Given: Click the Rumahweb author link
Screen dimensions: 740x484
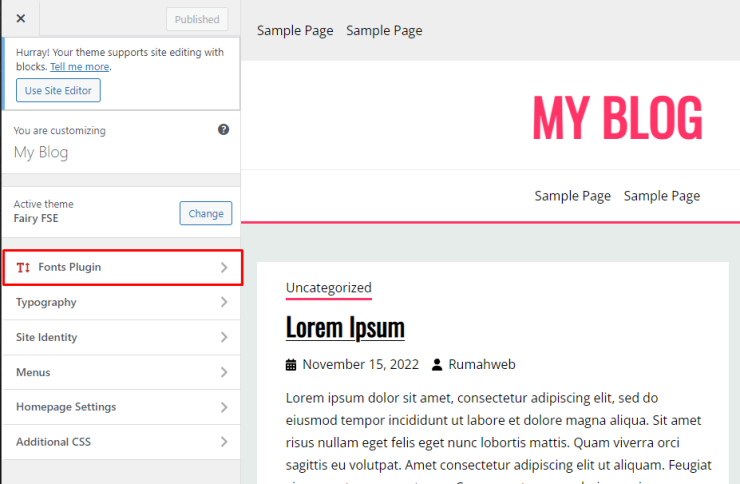Looking at the screenshot, I should click(x=482, y=365).
